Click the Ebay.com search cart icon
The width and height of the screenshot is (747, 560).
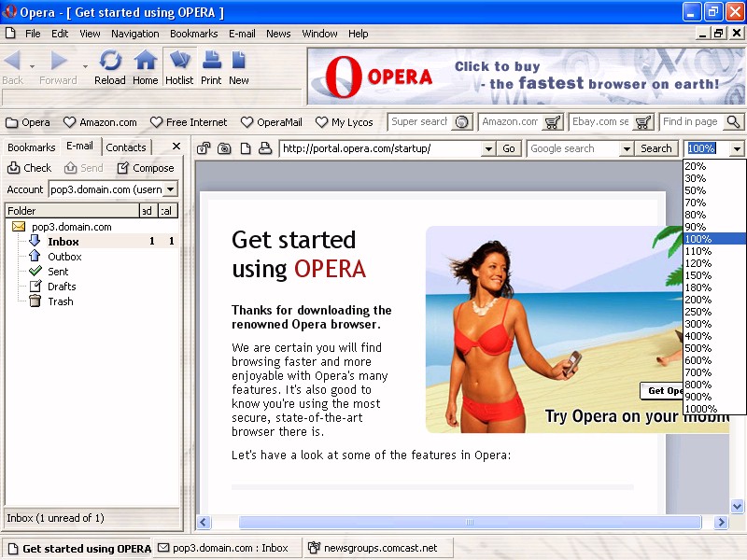pos(643,122)
